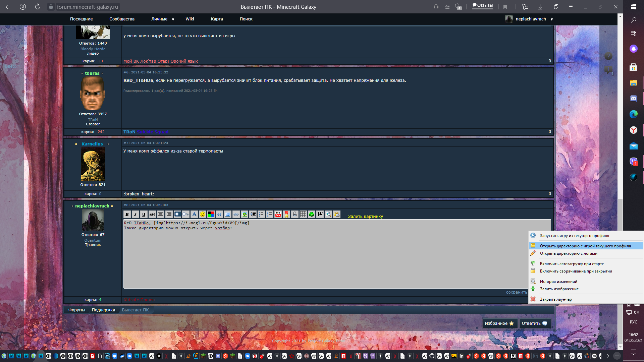Open the Discord icon in the side panel
The height and width of the screenshot is (362, 644).
pos(633,99)
